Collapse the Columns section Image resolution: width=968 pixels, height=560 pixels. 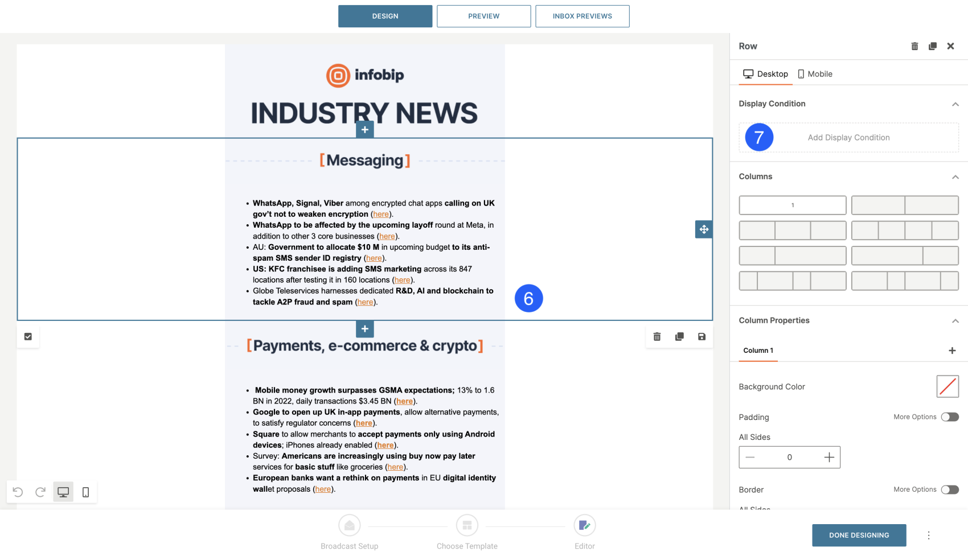[x=955, y=177]
